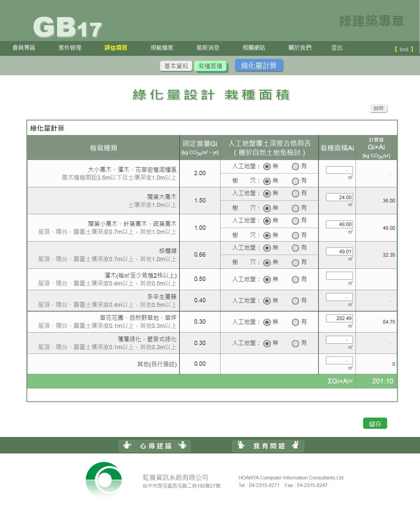Select 有 for 闊葉大喬木 人工地盤
This screenshot has width=420, height=506.
click(x=295, y=194)
